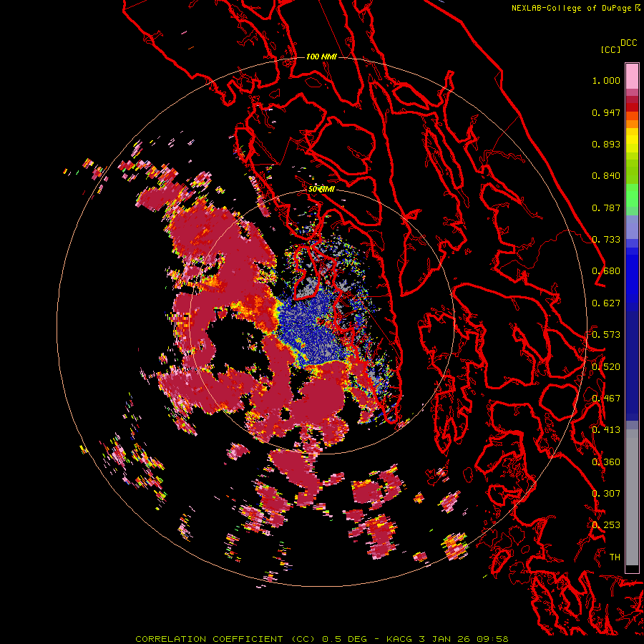The height and width of the screenshot is (644, 644).
Task: Click the 100 NMI range ring label
Action: point(321,57)
